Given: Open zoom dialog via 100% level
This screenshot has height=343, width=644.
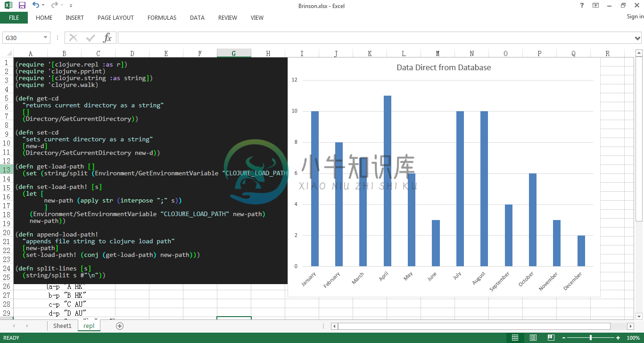Looking at the screenshot, I should click(x=633, y=338).
